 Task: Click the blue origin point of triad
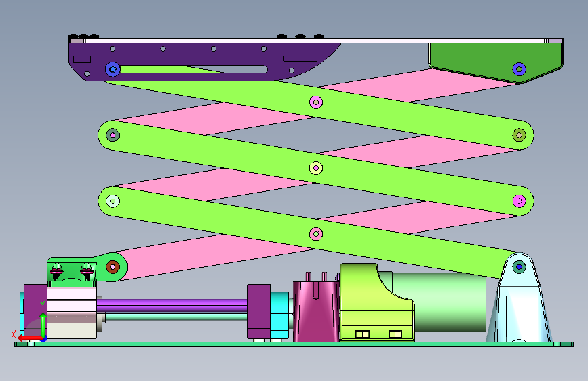43,340
